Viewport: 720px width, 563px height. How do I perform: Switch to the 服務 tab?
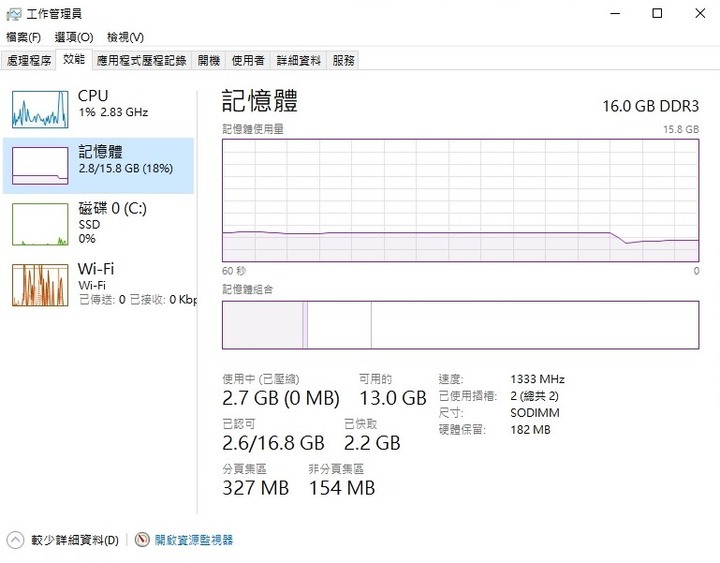(343, 61)
